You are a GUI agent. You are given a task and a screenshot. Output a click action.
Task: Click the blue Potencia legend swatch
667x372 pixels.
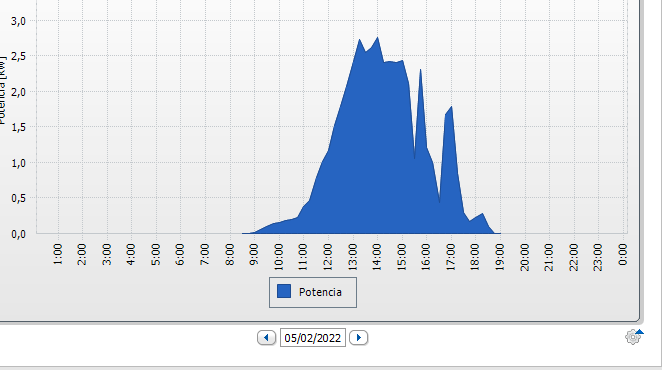(284, 292)
